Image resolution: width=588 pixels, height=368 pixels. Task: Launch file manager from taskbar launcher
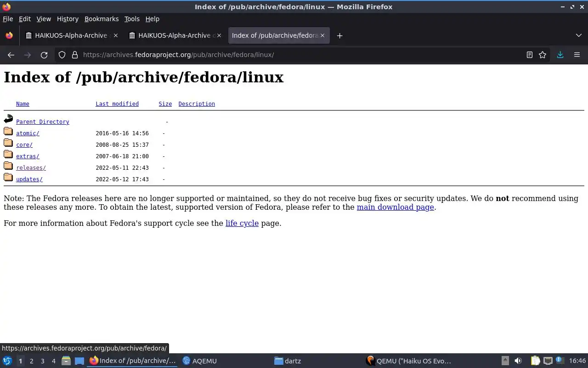66,361
